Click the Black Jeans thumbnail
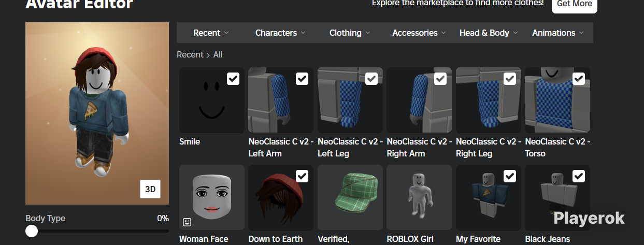 [557, 197]
